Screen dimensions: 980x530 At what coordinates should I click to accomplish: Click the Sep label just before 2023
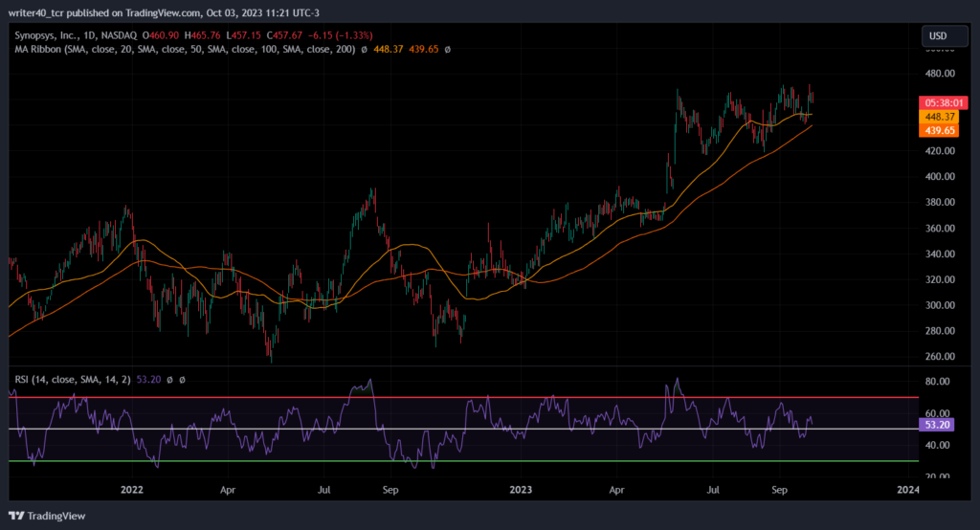tap(390, 490)
